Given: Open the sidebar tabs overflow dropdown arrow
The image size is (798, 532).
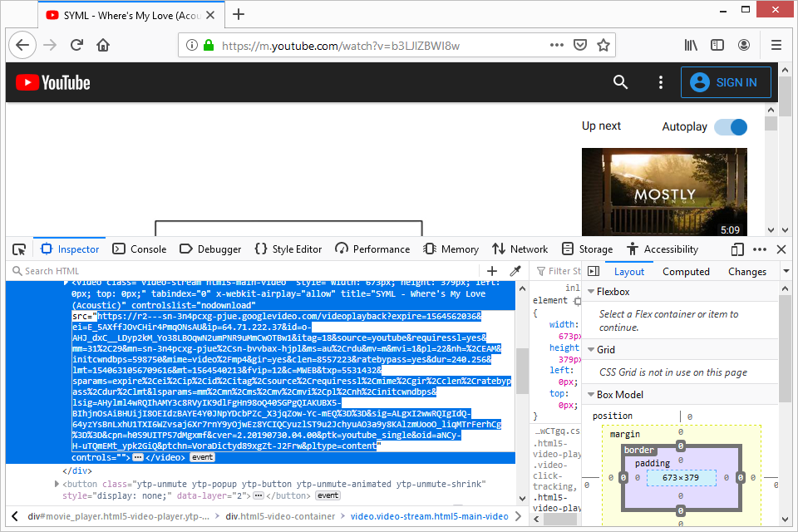Looking at the screenshot, I should [786, 271].
